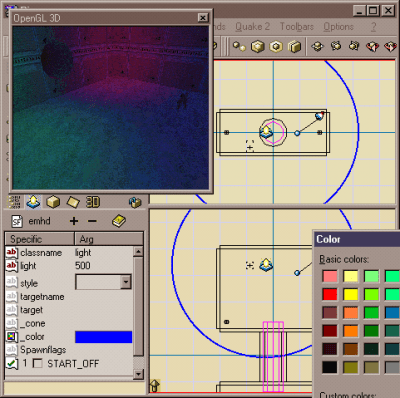Viewport: 400px width, 398px height.
Task: Close the OpenGL 3D window
Action: (x=203, y=18)
